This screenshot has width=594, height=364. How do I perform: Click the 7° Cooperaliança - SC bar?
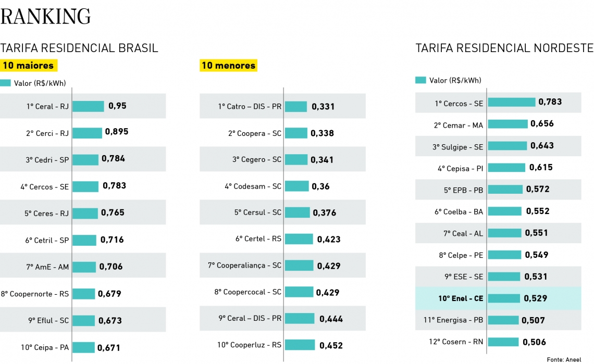tap(299, 266)
